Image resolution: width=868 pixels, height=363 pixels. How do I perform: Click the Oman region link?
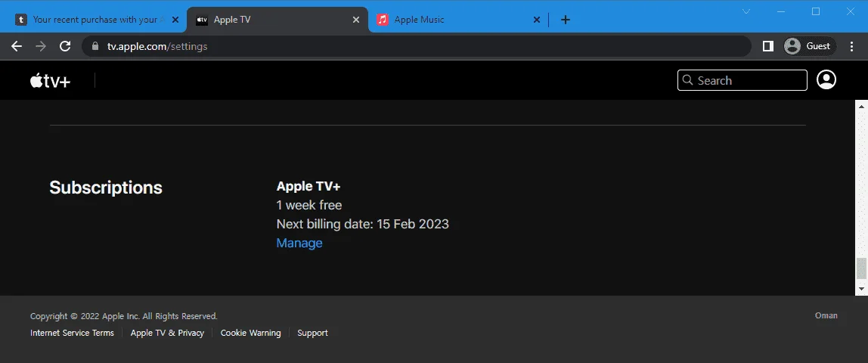826,315
